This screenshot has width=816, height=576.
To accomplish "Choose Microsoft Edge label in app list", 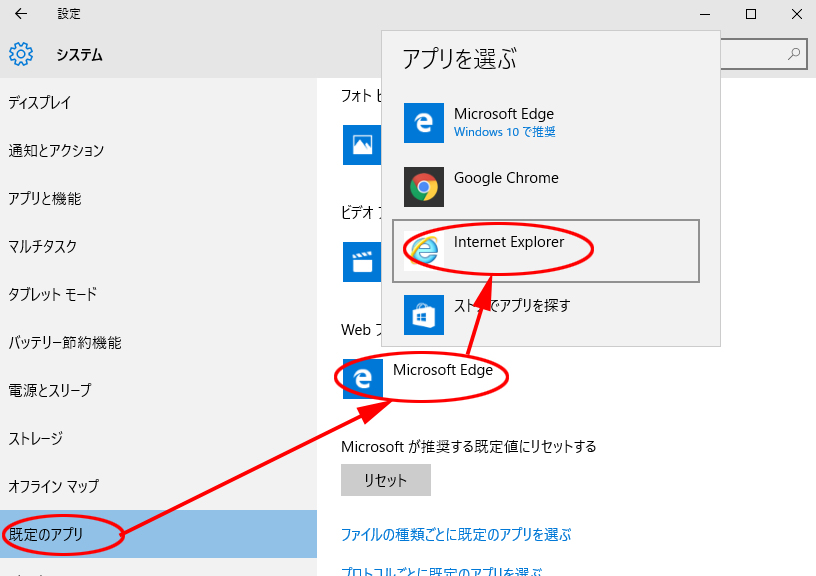I will point(504,113).
